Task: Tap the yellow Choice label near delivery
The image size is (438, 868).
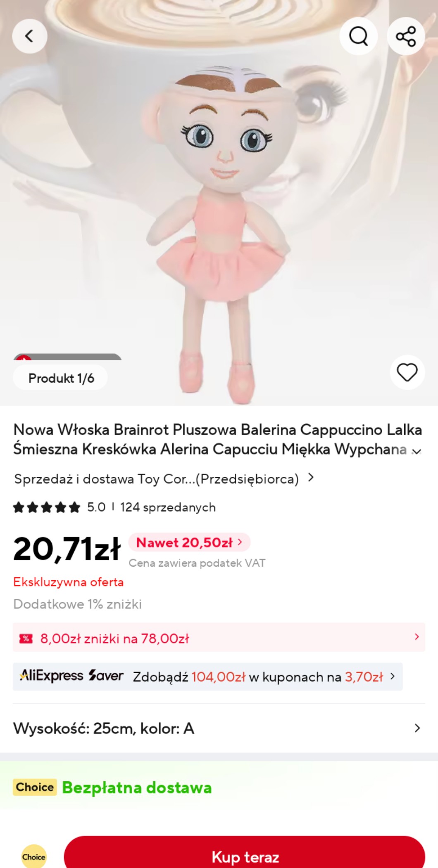Action: pos(35,787)
